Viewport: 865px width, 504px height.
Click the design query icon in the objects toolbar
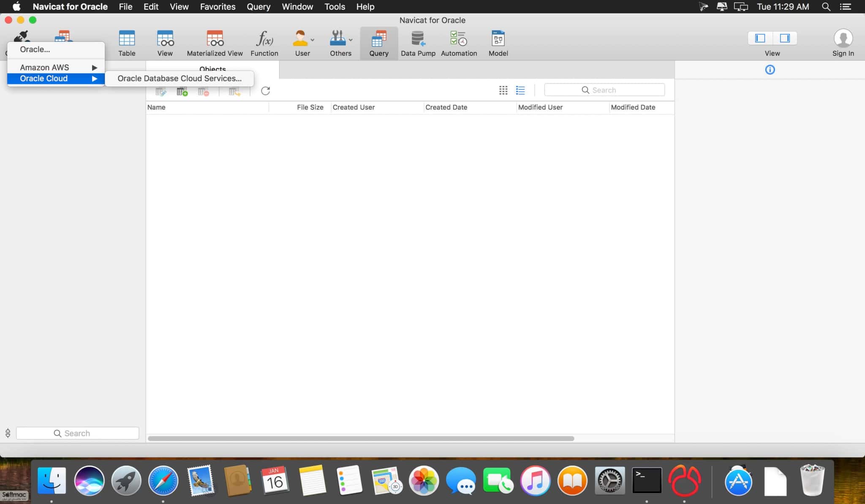[x=161, y=91]
